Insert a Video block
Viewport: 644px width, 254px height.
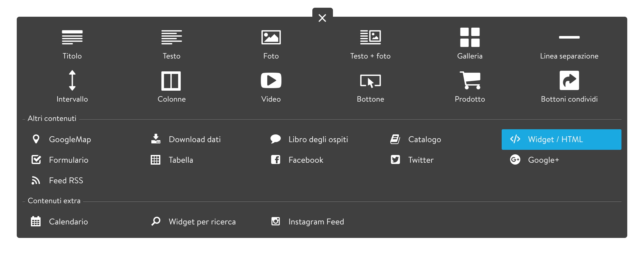pyautogui.click(x=271, y=86)
